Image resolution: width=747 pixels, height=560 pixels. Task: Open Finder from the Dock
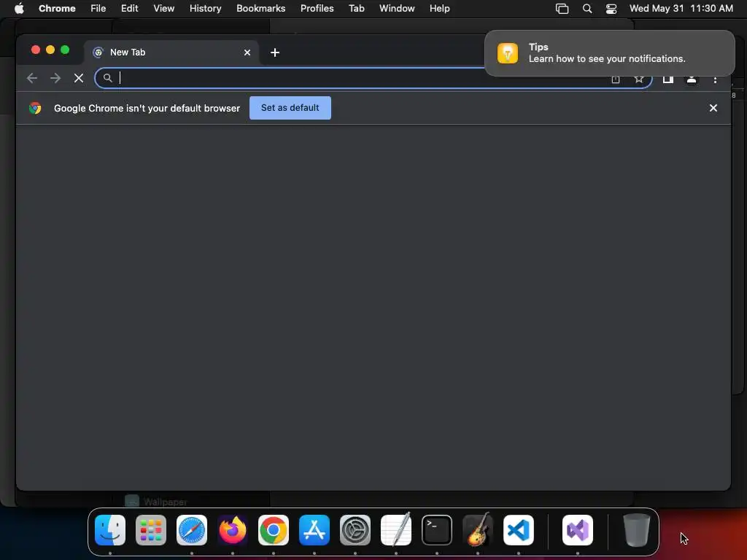110,530
